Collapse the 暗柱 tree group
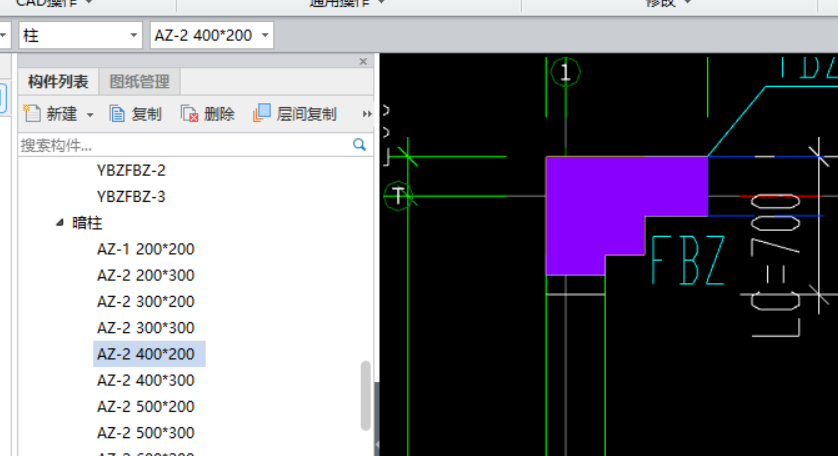 tap(59, 222)
